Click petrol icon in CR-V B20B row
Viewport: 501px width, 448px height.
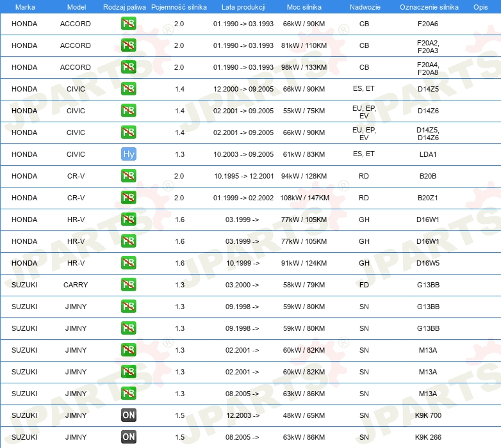128,176
